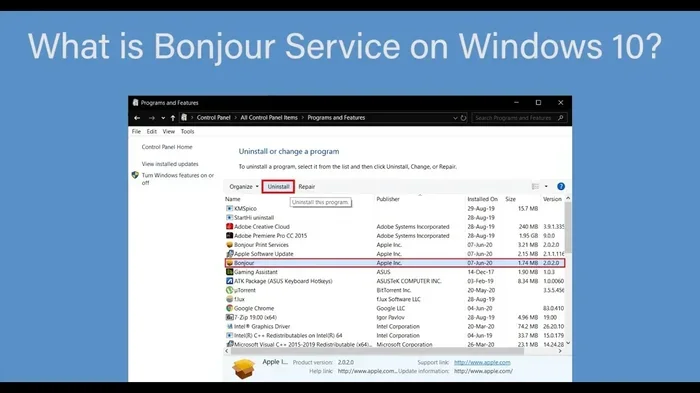The height and width of the screenshot is (393, 700).
Task: Open Support link http://www.apple.com
Action: click(x=482, y=362)
